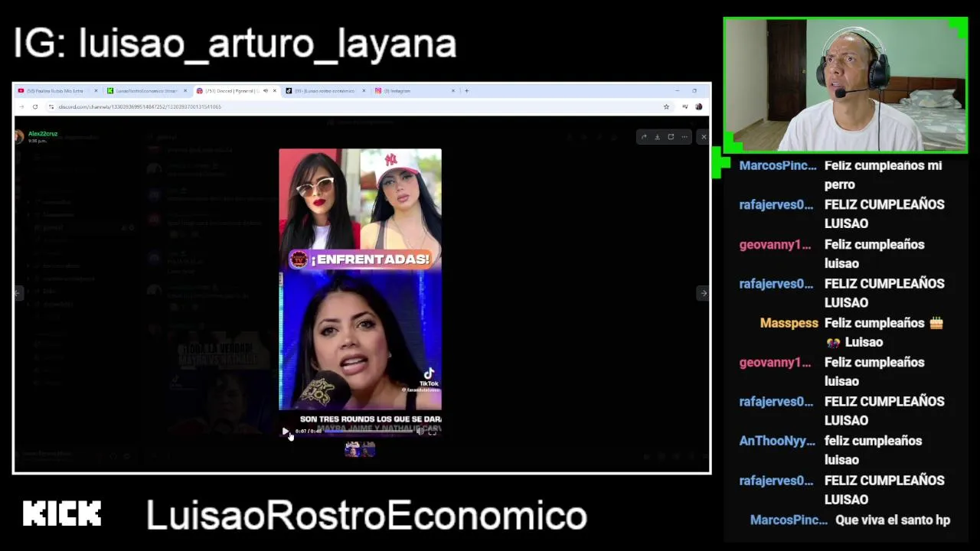980x551 pixels.
Task: Open a new browser tab
Action: coord(467,91)
